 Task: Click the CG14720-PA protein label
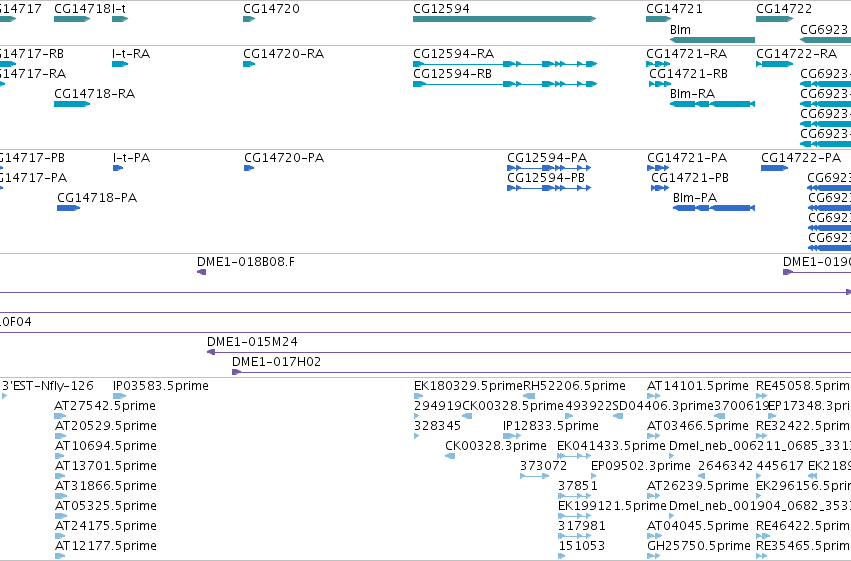[x=284, y=158]
